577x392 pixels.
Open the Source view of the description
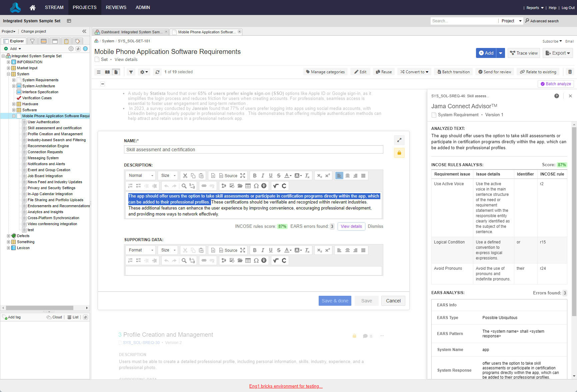[228, 176]
